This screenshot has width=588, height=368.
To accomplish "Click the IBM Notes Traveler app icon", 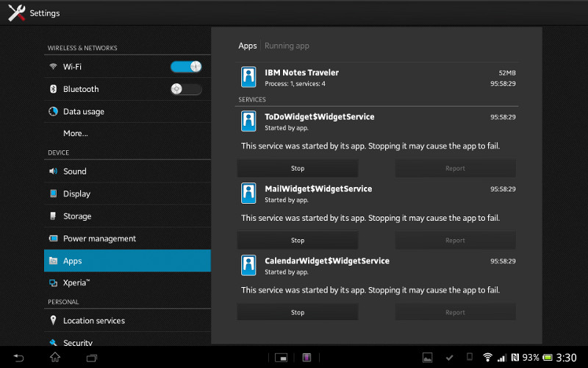I will (x=248, y=77).
